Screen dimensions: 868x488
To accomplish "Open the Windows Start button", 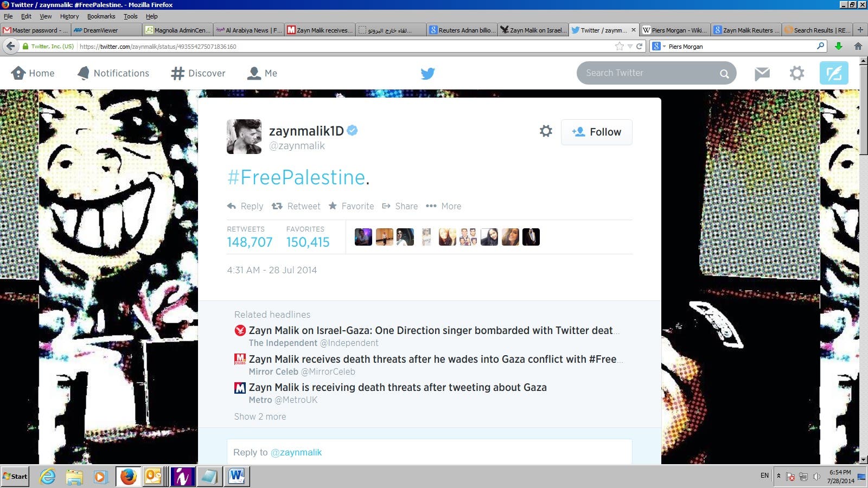I will (15, 477).
